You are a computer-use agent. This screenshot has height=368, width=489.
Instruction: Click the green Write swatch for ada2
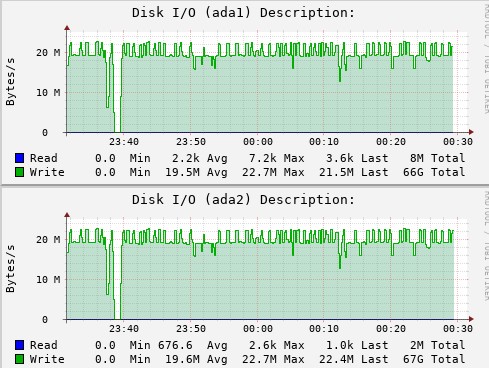[x=20, y=359]
